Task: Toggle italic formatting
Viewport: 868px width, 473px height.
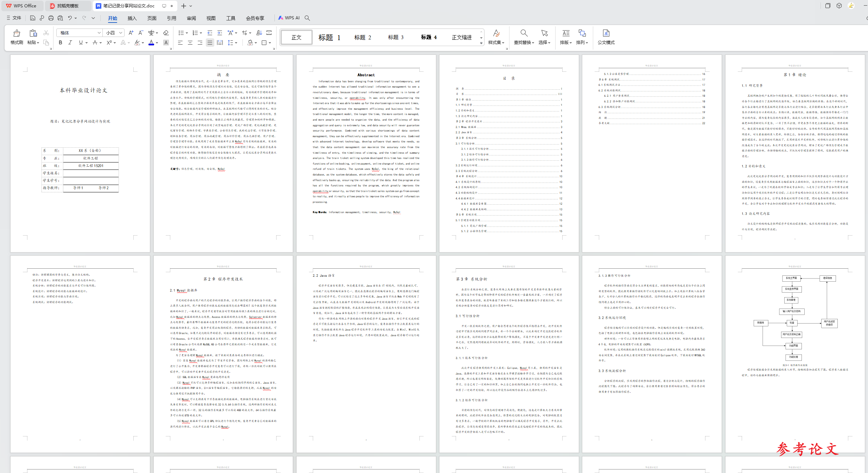Action: pos(70,43)
